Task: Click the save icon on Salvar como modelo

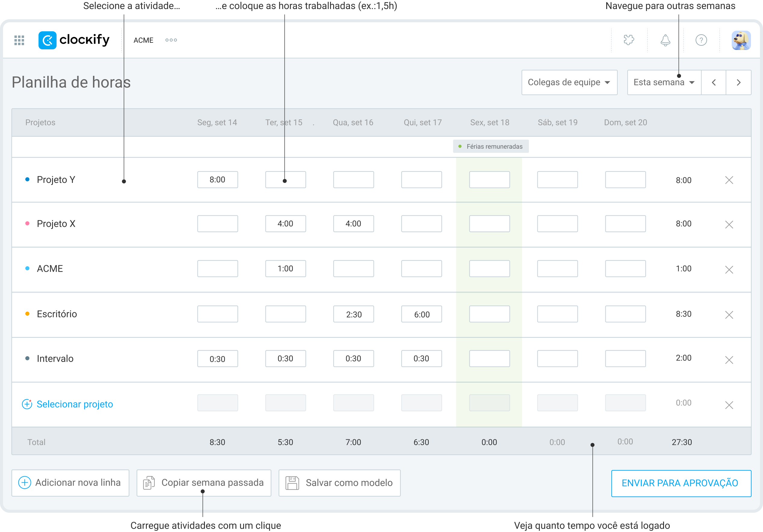Action: coord(292,483)
